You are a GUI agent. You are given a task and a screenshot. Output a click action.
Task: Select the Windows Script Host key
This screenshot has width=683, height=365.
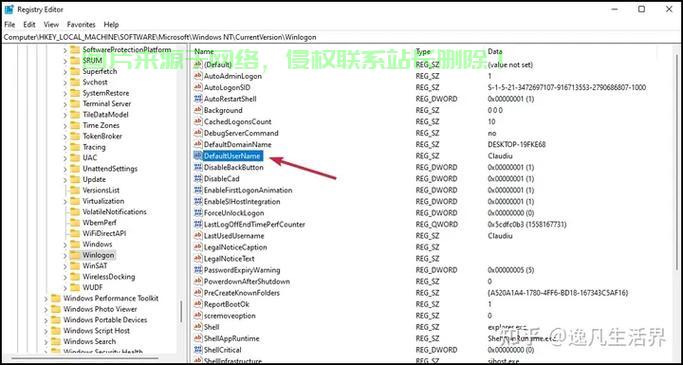[x=97, y=331]
